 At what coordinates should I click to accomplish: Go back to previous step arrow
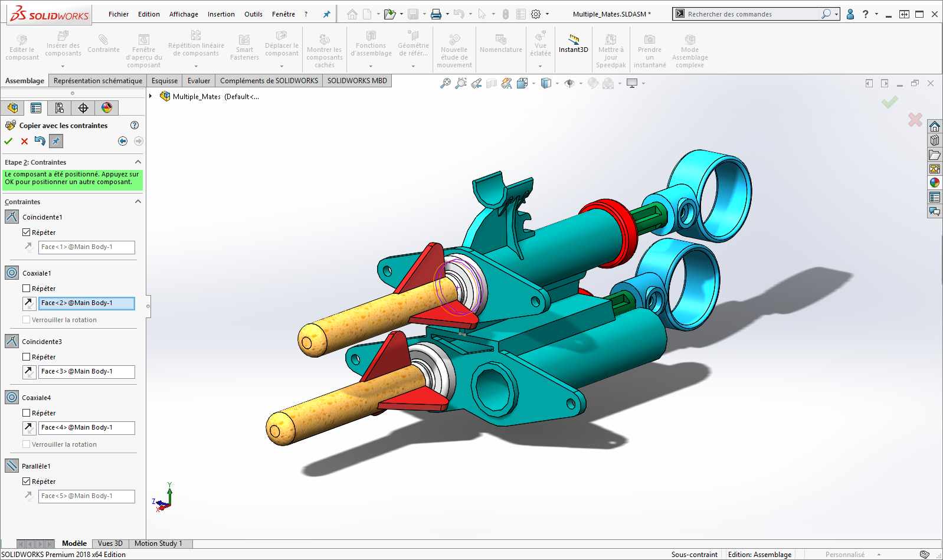(123, 141)
